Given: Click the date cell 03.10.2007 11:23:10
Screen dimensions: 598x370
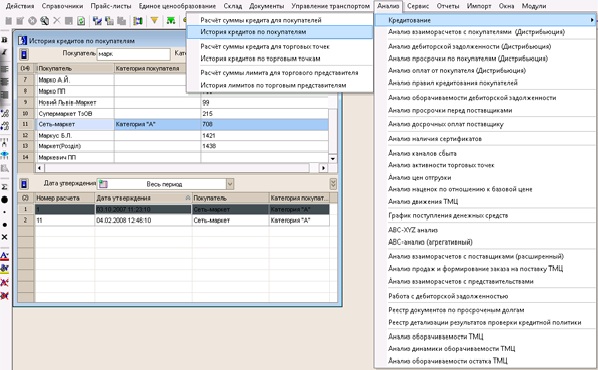Looking at the screenshot, I should click(143, 209).
